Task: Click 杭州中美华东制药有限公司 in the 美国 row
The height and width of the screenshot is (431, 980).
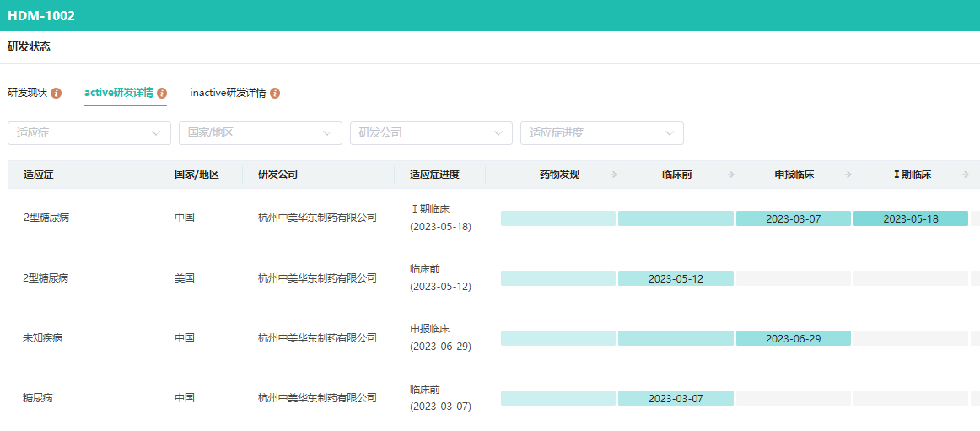Action: coord(317,277)
